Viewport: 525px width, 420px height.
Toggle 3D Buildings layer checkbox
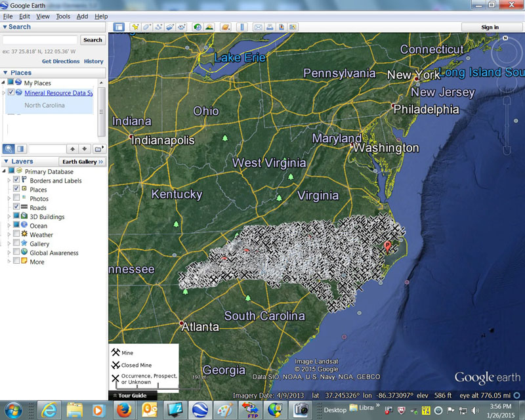coord(16,216)
